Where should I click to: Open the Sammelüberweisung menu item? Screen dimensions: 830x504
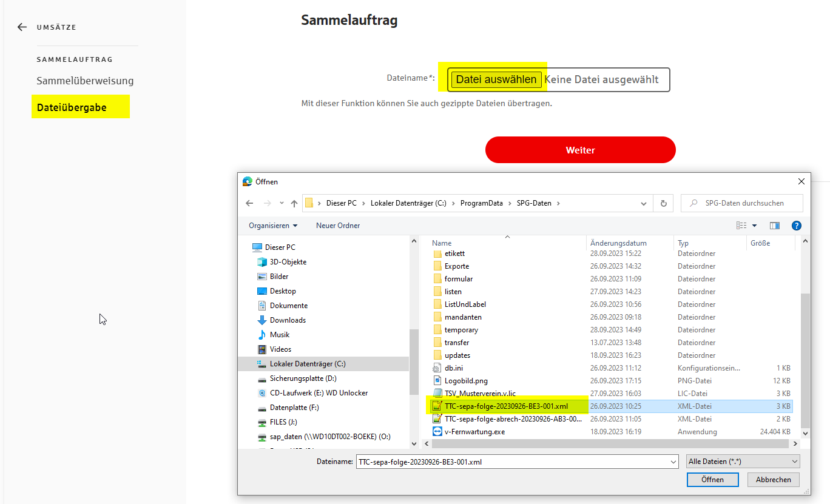coord(85,81)
